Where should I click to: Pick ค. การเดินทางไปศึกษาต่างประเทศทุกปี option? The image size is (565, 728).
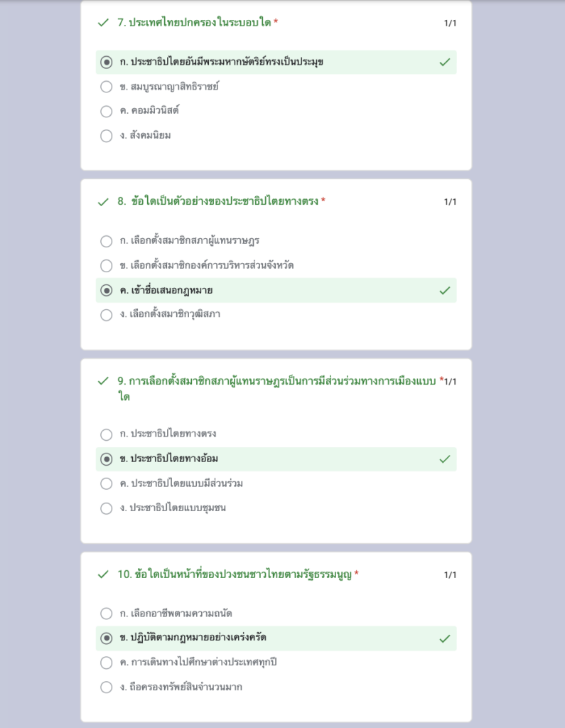point(107,663)
